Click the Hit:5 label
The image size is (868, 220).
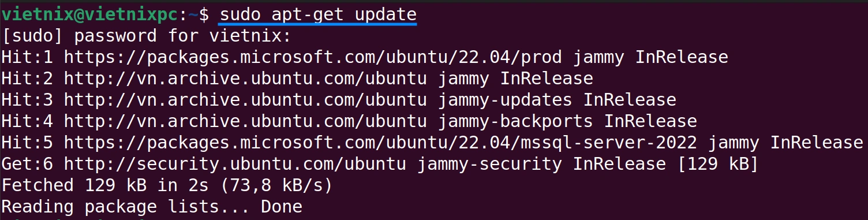click(x=27, y=143)
